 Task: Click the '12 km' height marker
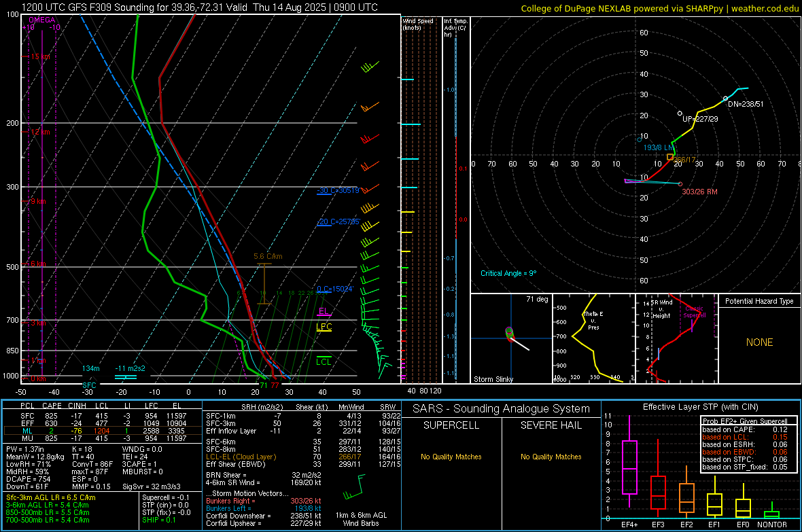tap(40, 132)
